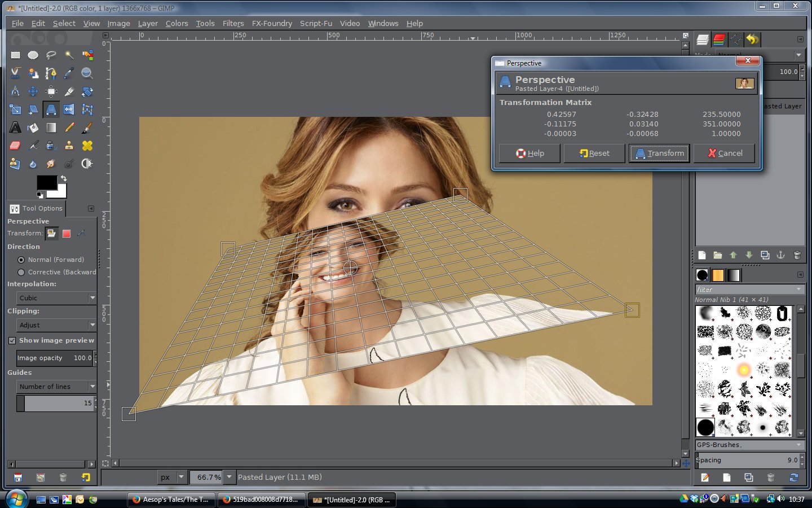Open the Filters menu
Image resolution: width=812 pixels, height=508 pixels.
click(x=233, y=23)
